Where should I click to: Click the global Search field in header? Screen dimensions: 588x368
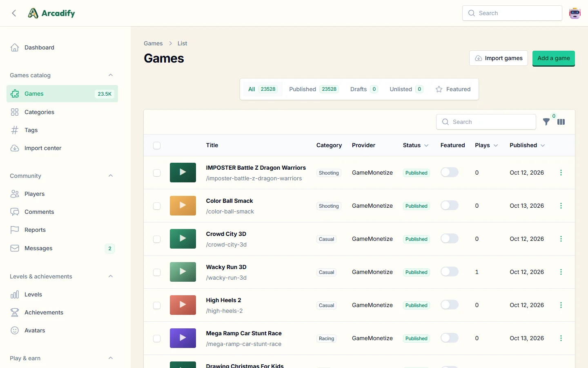click(512, 13)
